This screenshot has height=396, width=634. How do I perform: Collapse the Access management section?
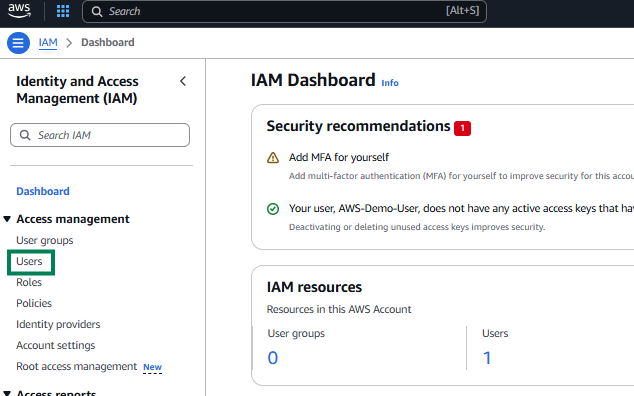pyautogui.click(x=7, y=219)
